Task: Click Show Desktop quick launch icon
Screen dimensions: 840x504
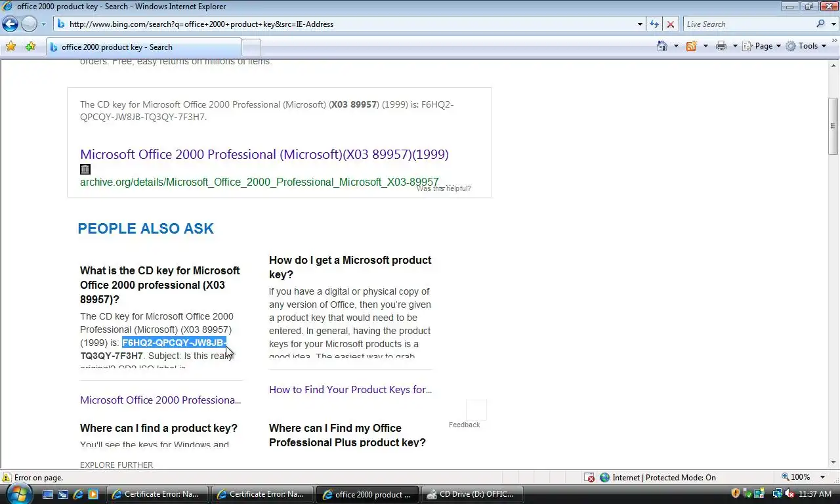Action: click(x=49, y=494)
